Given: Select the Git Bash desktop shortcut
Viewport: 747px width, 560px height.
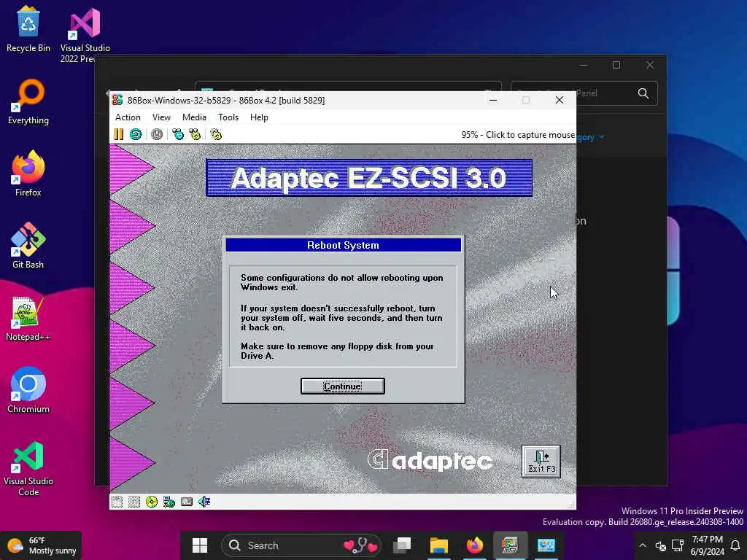Looking at the screenshot, I should coord(28,246).
